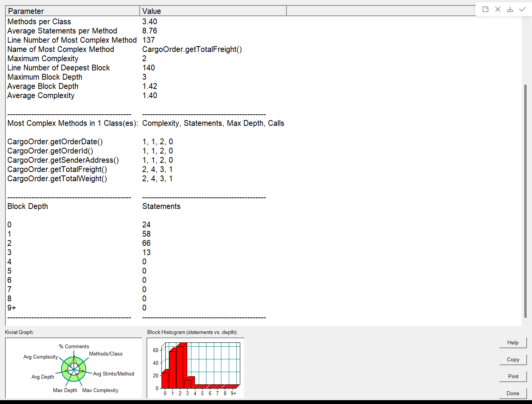Click the Kiviat Graph chart
This screenshot has height=404, width=532.
[x=73, y=368]
